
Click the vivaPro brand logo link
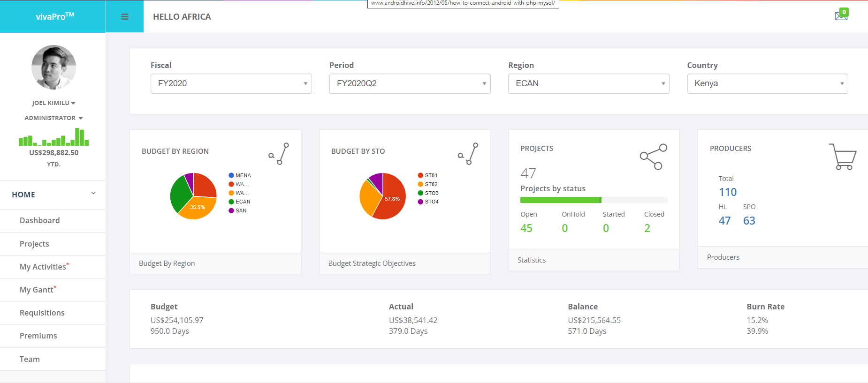55,16
